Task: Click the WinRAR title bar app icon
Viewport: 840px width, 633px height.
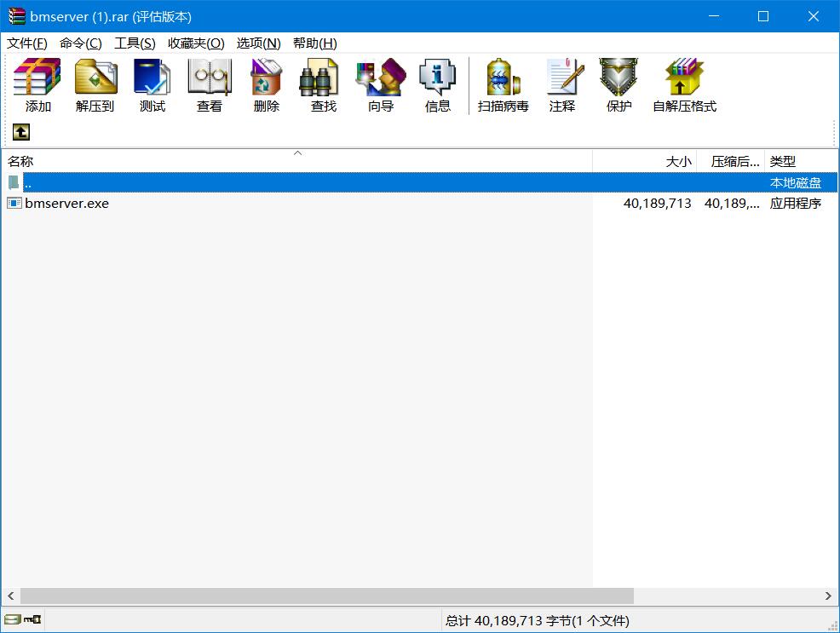Action: pos(16,16)
